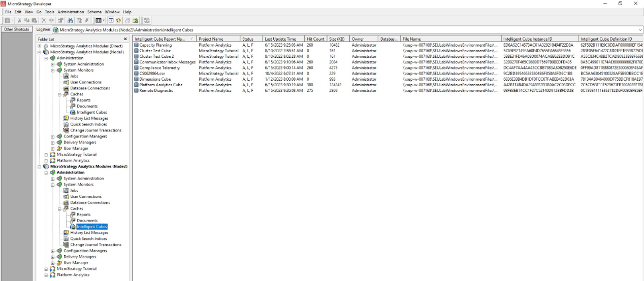Click the User Connections icon under Node2
The width and height of the screenshot is (644, 281).
[66, 196]
